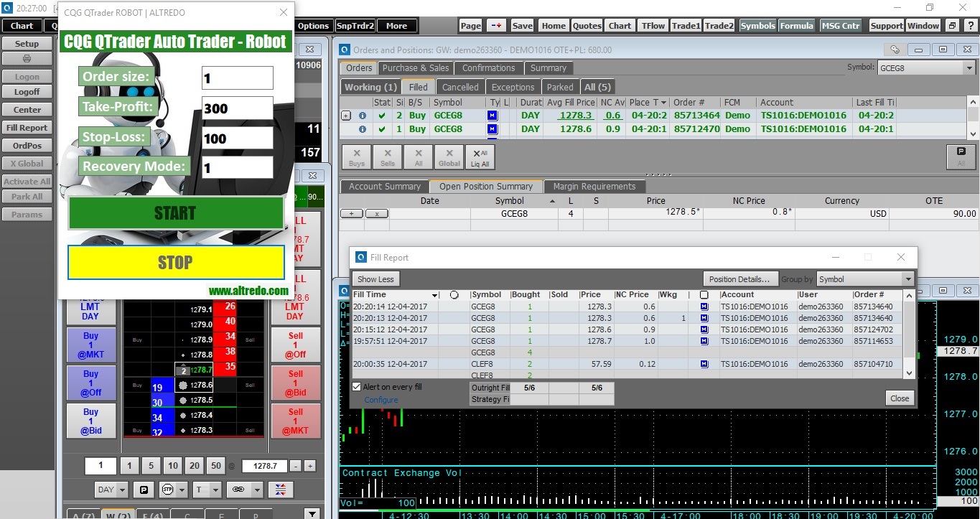Toggle the Alert on every fill checkbox
Image resolution: width=980 pixels, height=519 pixels.
[357, 387]
